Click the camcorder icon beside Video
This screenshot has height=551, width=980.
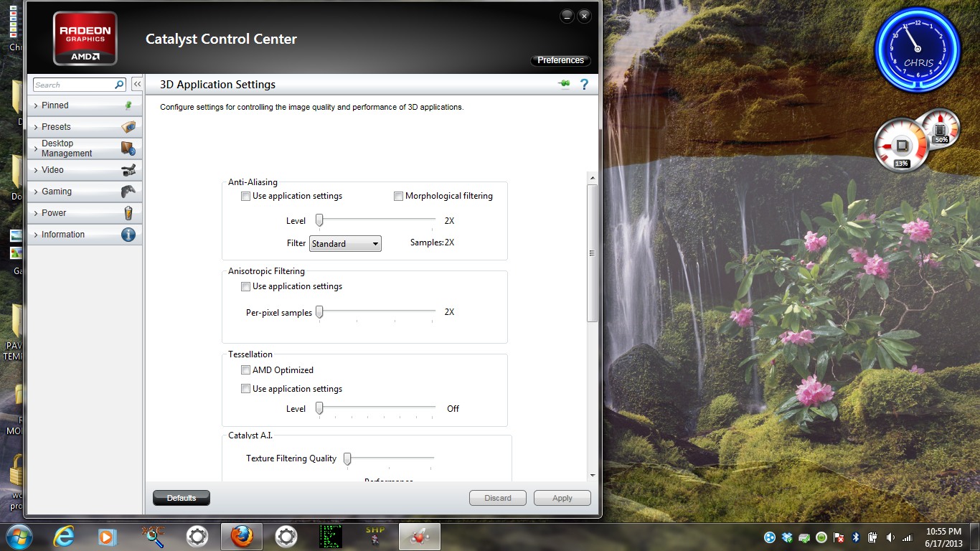click(128, 170)
